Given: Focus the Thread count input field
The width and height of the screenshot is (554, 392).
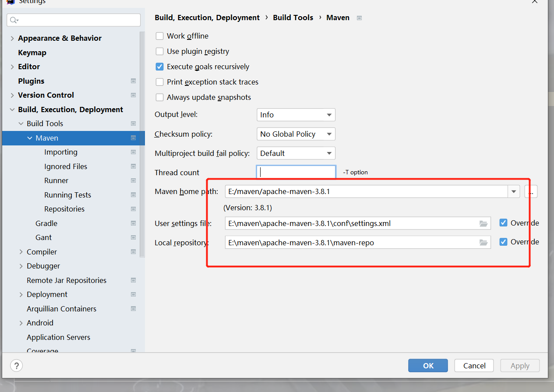Looking at the screenshot, I should (x=296, y=172).
